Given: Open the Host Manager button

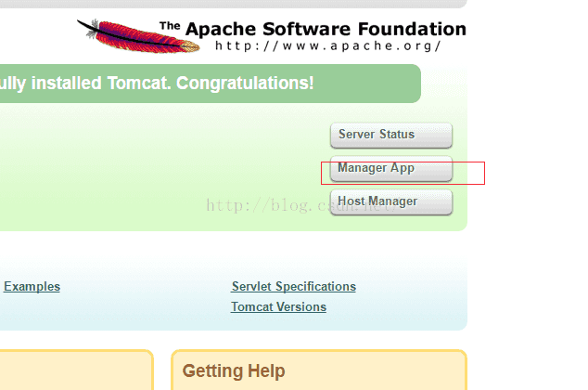Looking at the screenshot, I should click(391, 201).
